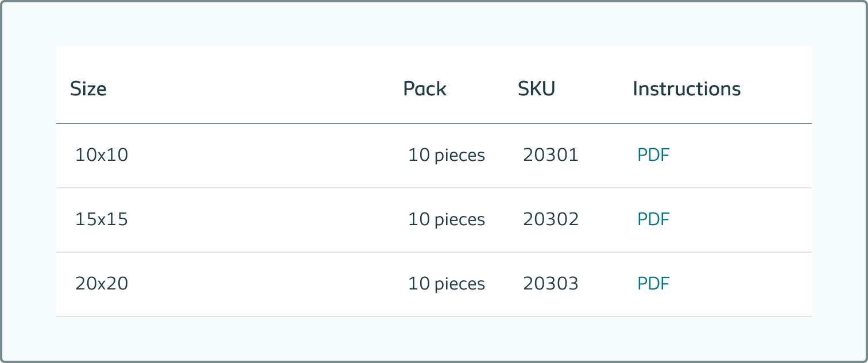The width and height of the screenshot is (868, 363).
Task: Select the 10x10 size cell
Action: point(102,155)
